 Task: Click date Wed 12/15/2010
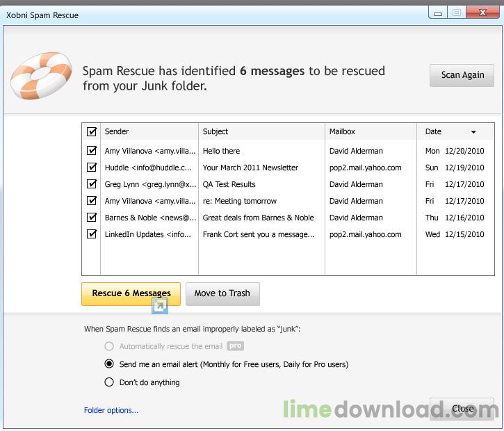(x=455, y=234)
